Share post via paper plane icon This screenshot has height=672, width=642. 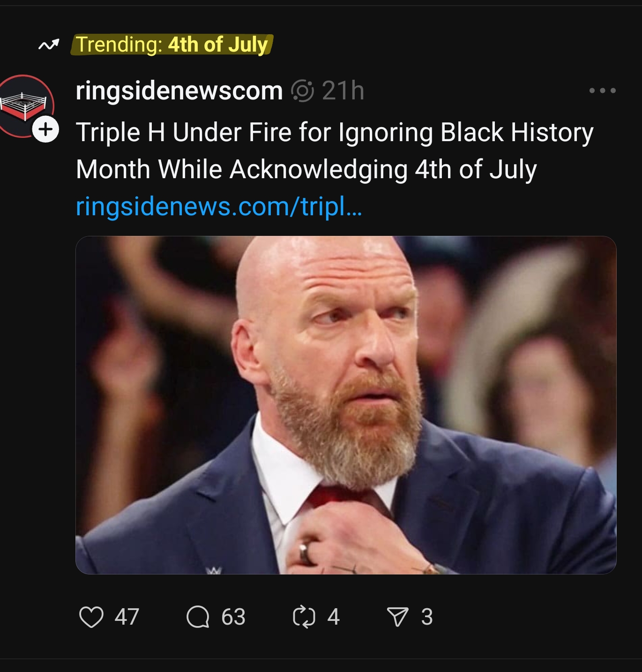pyautogui.click(x=398, y=617)
